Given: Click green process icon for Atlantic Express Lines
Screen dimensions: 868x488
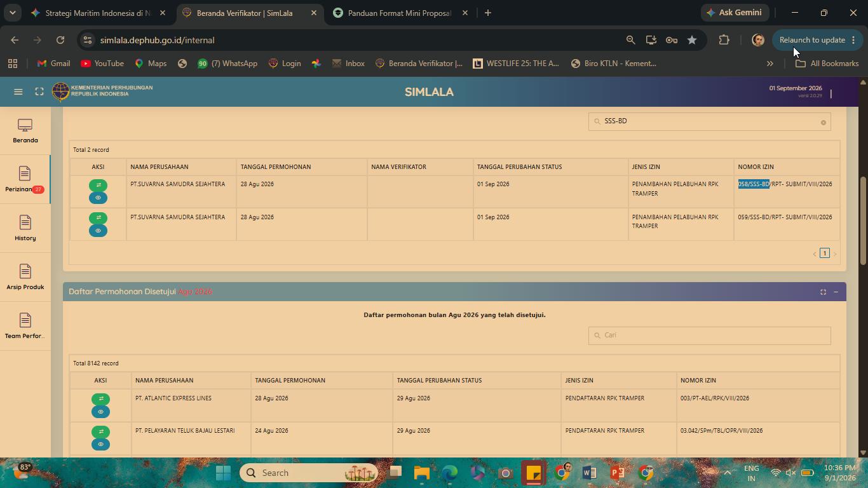Looking at the screenshot, I should [x=100, y=399].
